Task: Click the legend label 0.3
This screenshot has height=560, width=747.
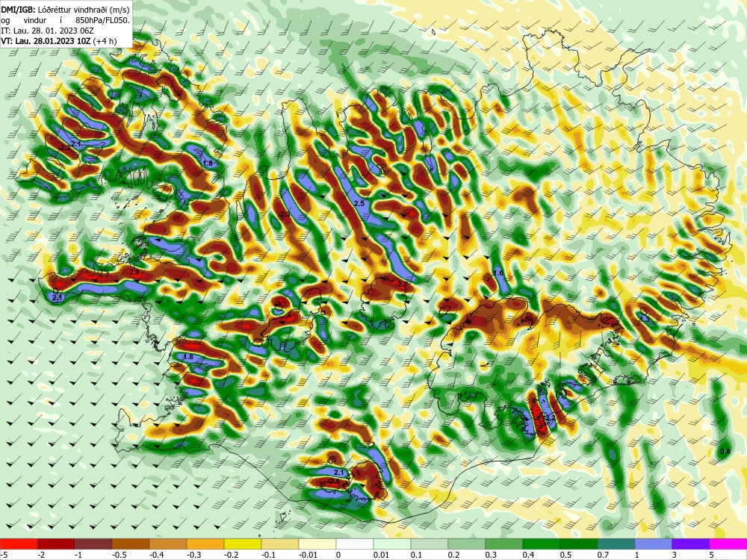Action: pyautogui.click(x=491, y=554)
